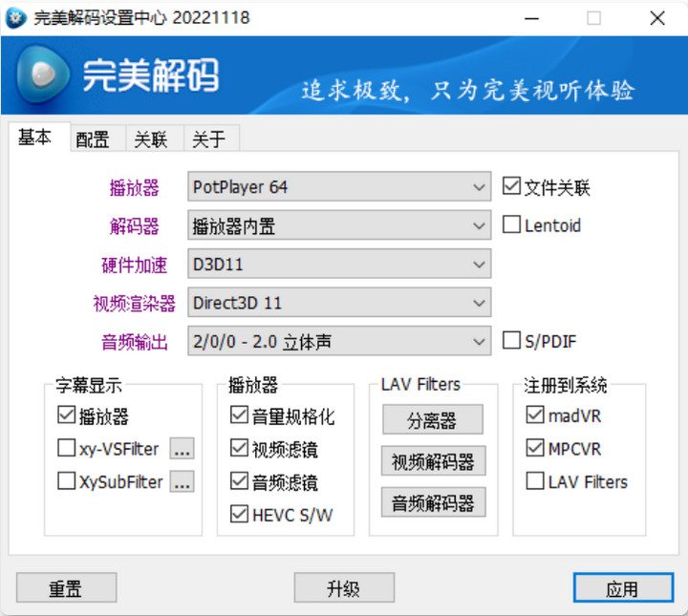Open LAV Filters 视频解码器 settings

click(x=433, y=460)
